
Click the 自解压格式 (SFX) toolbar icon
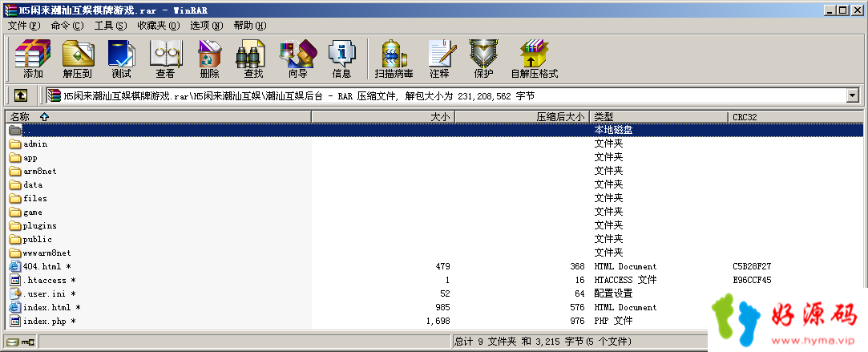[535, 59]
